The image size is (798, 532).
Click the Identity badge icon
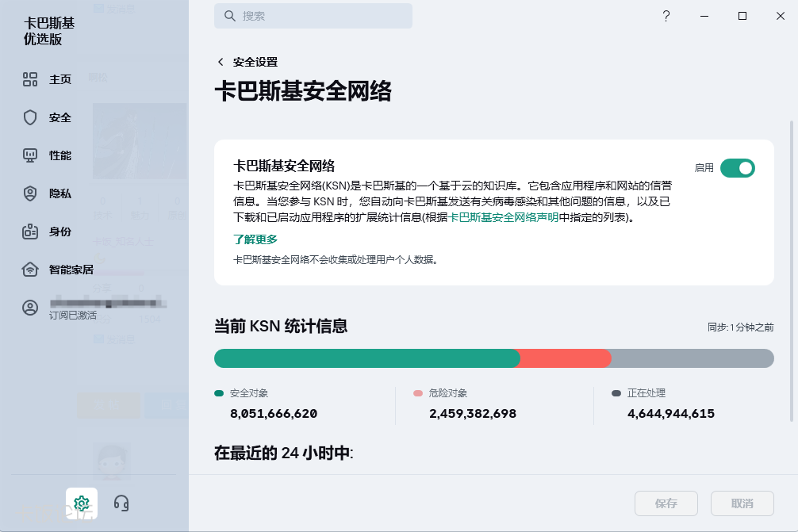[30, 232]
